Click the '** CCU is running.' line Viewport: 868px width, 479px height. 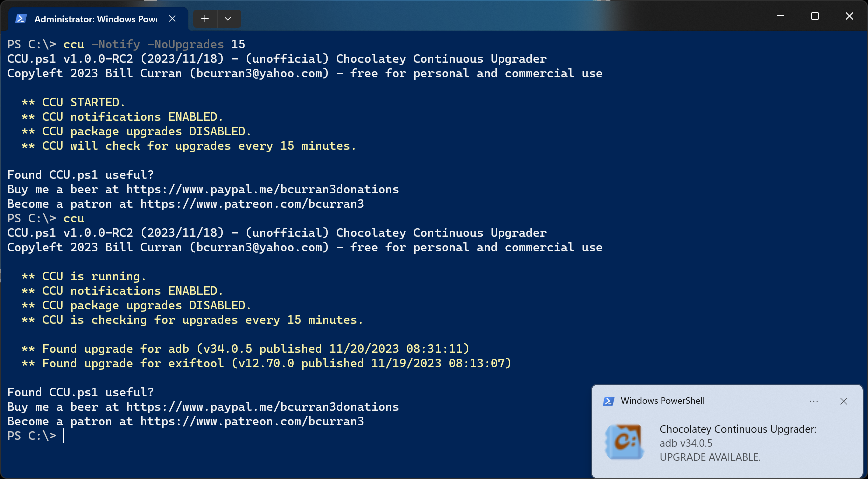(84, 276)
